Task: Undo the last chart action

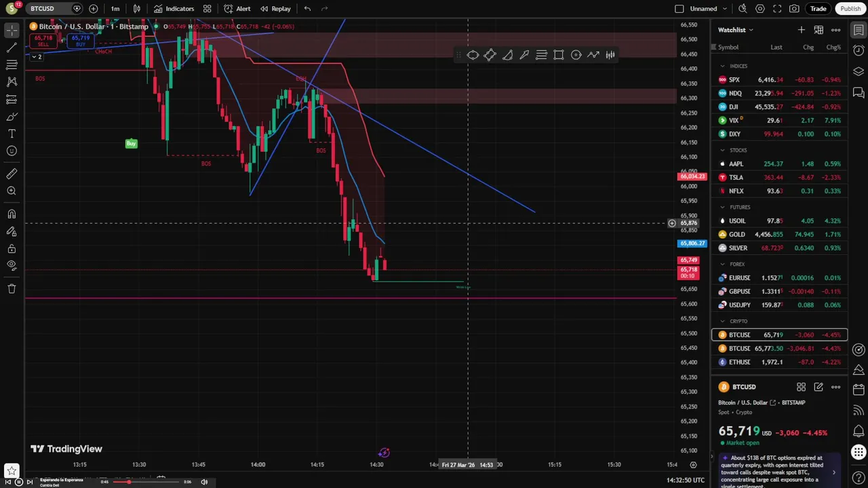Action: (307, 9)
